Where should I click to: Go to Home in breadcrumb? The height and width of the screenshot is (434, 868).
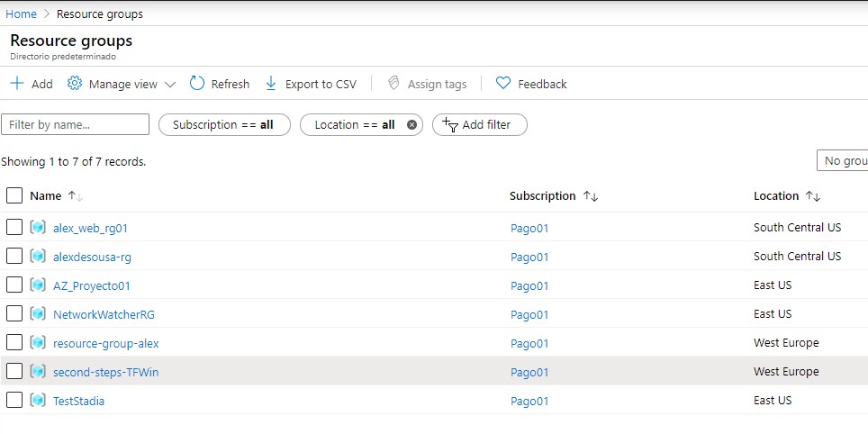pos(21,14)
